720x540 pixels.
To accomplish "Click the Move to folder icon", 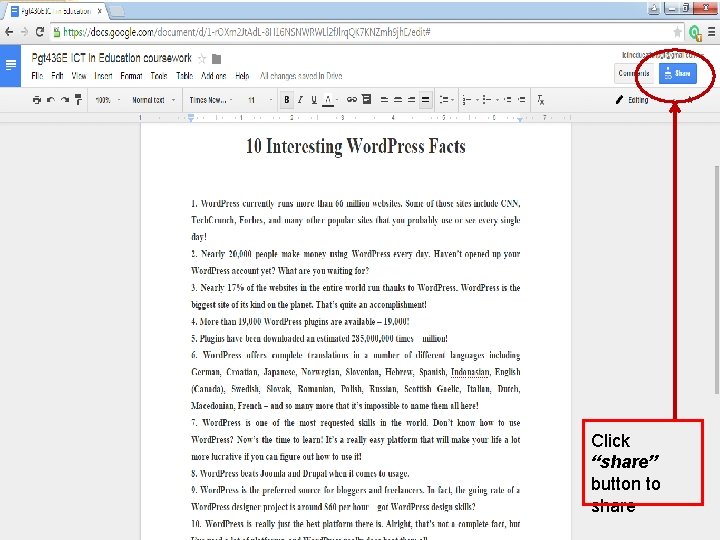I will tap(217, 59).
